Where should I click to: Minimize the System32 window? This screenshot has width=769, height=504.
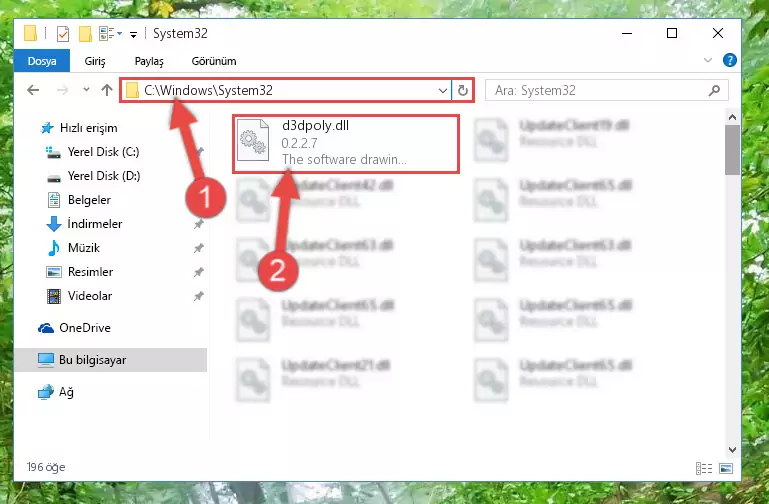(x=627, y=33)
